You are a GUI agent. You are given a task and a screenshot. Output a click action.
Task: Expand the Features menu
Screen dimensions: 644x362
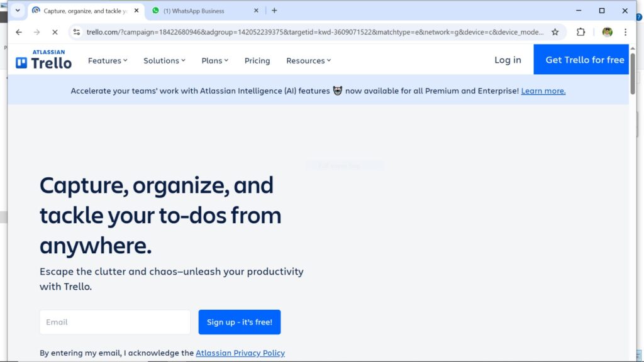pyautogui.click(x=108, y=60)
